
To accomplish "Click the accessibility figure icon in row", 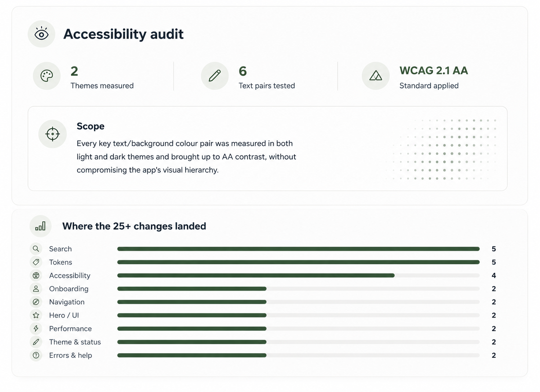I will 36,275.
